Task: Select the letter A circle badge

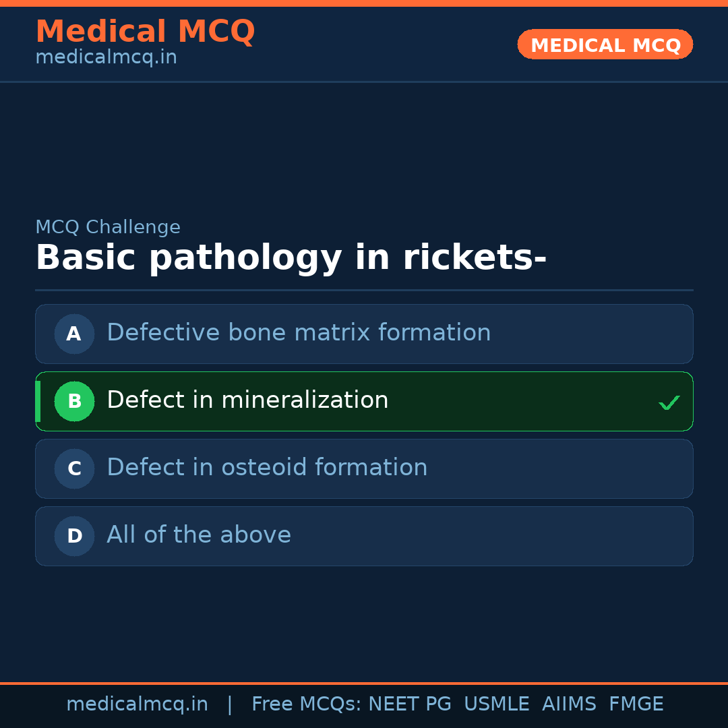Action: (74, 334)
